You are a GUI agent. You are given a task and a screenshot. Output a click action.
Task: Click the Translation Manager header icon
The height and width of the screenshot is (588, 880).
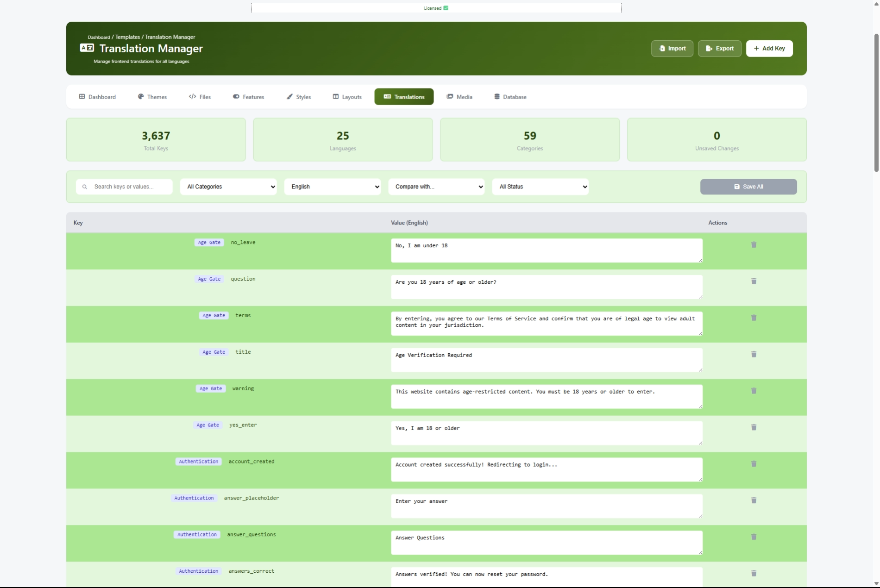click(87, 48)
